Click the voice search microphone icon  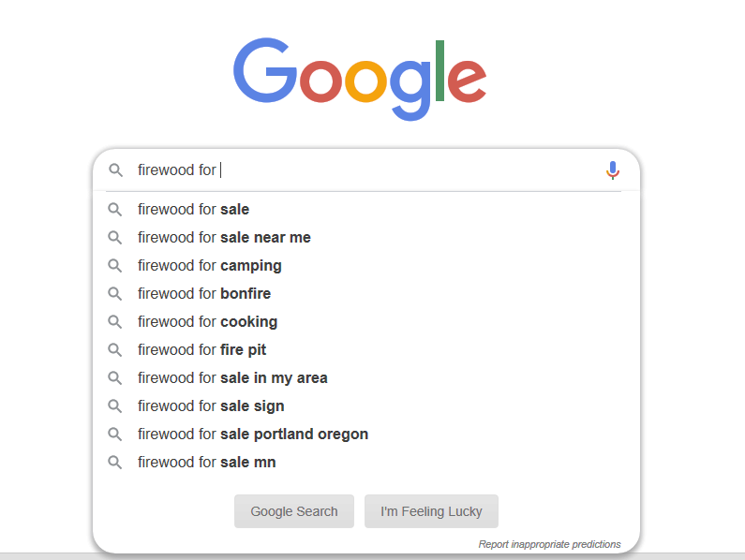pos(613,170)
